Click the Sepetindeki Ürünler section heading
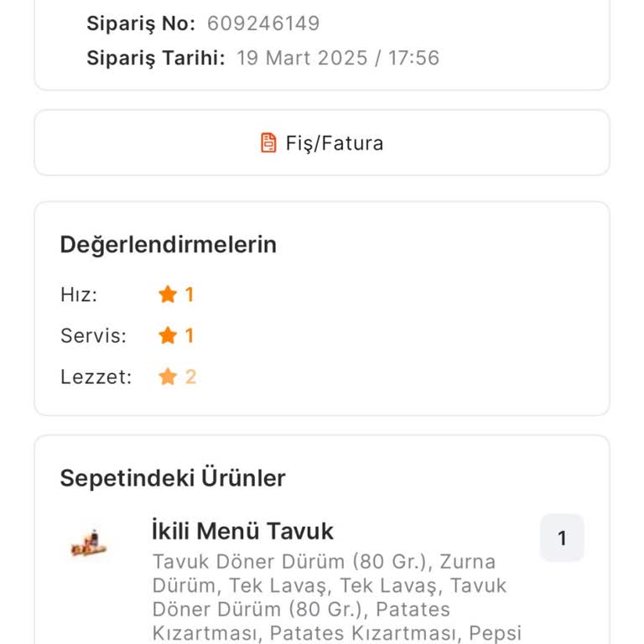The width and height of the screenshot is (644, 644). pyautogui.click(x=173, y=478)
